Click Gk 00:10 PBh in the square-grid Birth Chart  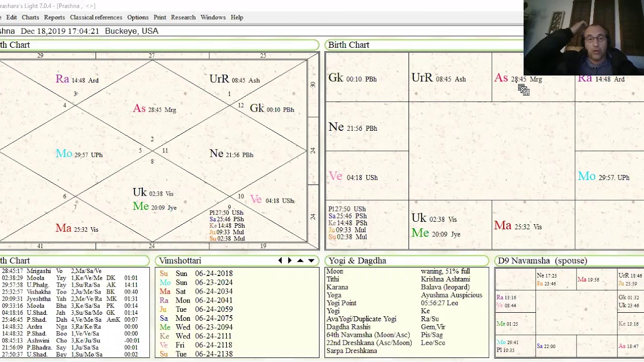[353, 78]
